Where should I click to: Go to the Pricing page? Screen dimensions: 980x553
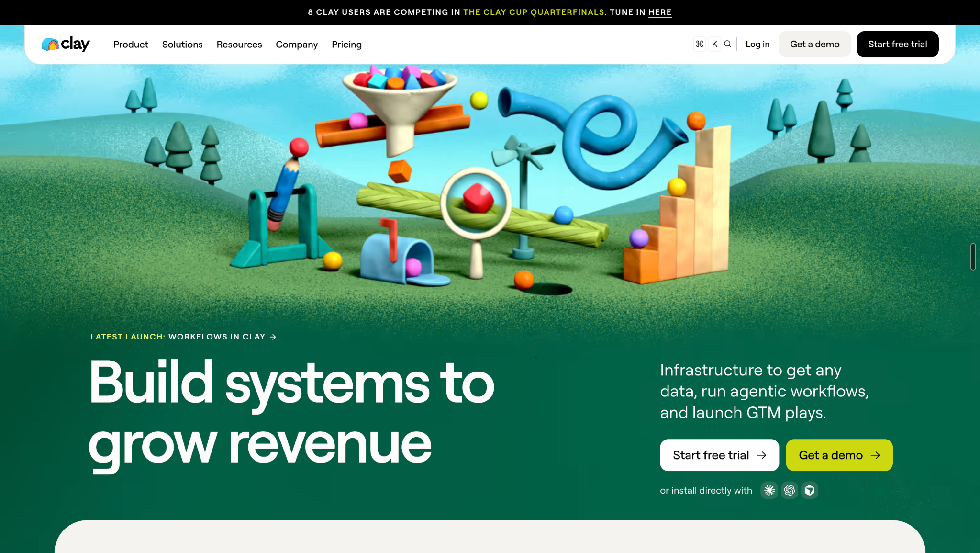(347, 45)
